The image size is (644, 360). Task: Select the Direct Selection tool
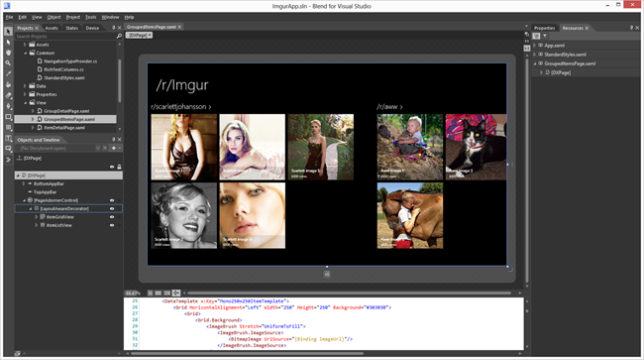(x=8, y=42)
